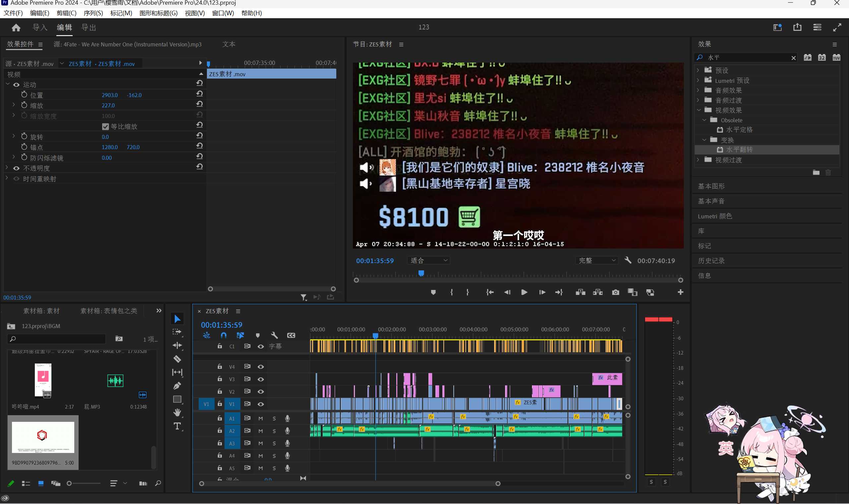This screenshot has width=849, height=504.
Task: Open the 序列(S) menu
Action: point(93,13)
